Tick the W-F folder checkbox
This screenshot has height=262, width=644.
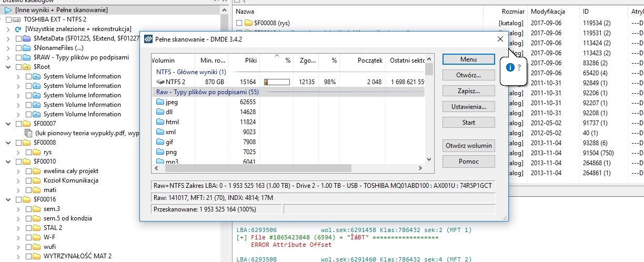(x=28, y=237)
